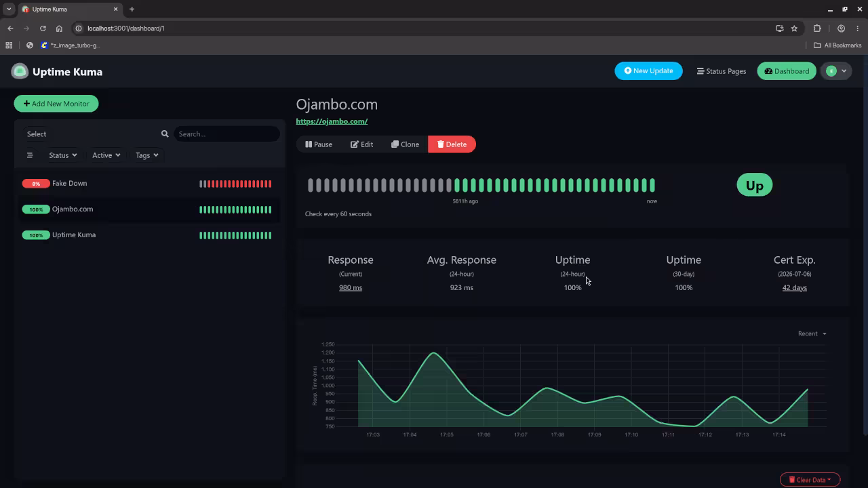This screenshot has height=488, width=868.
Task: Edit the Ojambo.com monitor
Action: (361, 144)
